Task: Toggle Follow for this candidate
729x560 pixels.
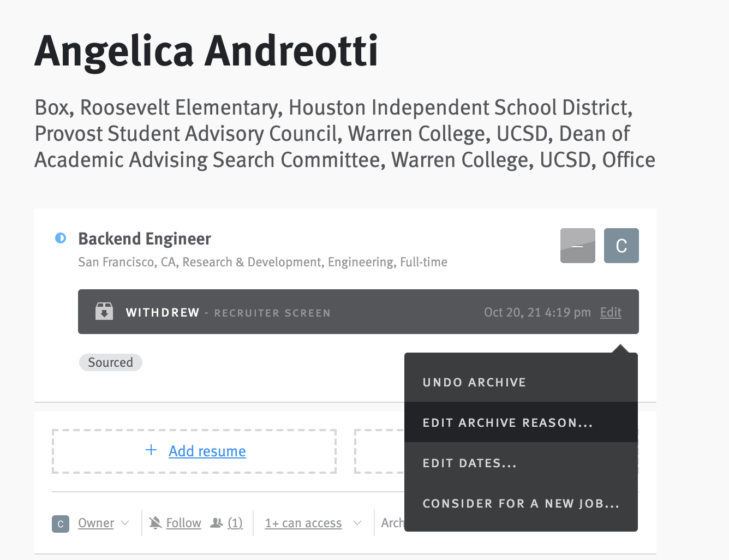Action: click(x=183, y=522)
